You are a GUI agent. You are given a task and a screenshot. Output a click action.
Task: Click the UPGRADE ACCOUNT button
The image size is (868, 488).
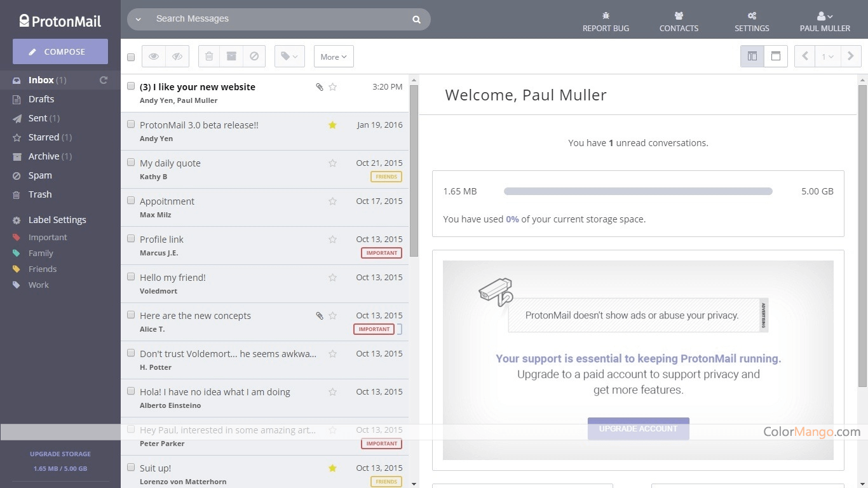[x=638, y=428]
